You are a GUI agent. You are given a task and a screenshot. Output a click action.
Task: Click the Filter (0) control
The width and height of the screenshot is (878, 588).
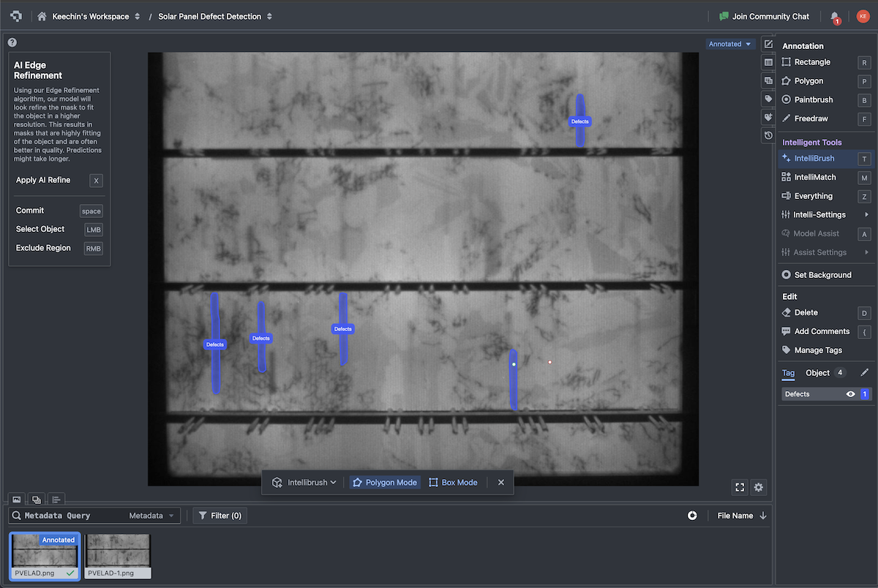(x=219, y=515)
